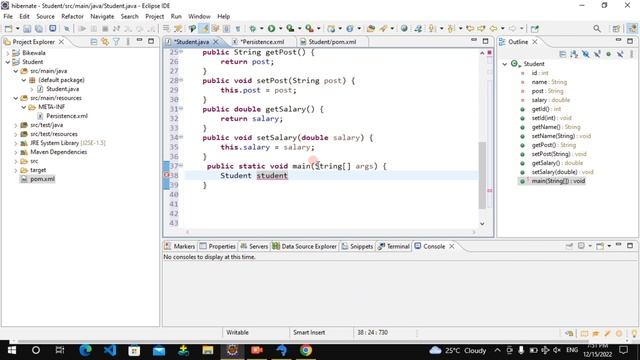Select the Java EE perspective icon
Image resolution: width=640 pixels, height=360 pixels.
632,28
